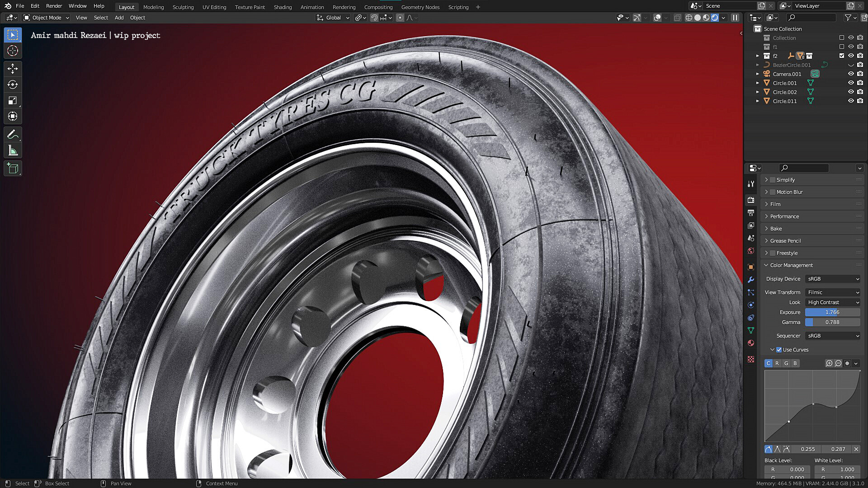Disable Camera.001 in renders
The width and height of the screenshot is (868, 488).
point(860,74)
